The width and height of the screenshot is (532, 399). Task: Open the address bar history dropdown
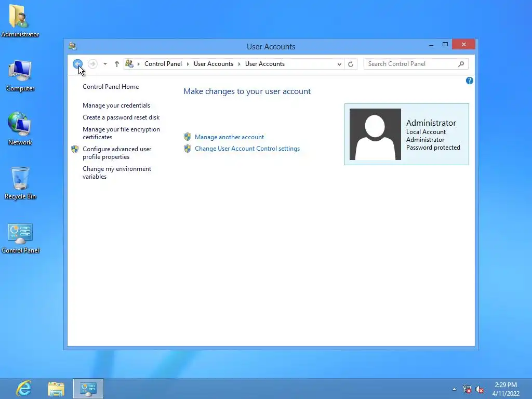tap(339, 64)
